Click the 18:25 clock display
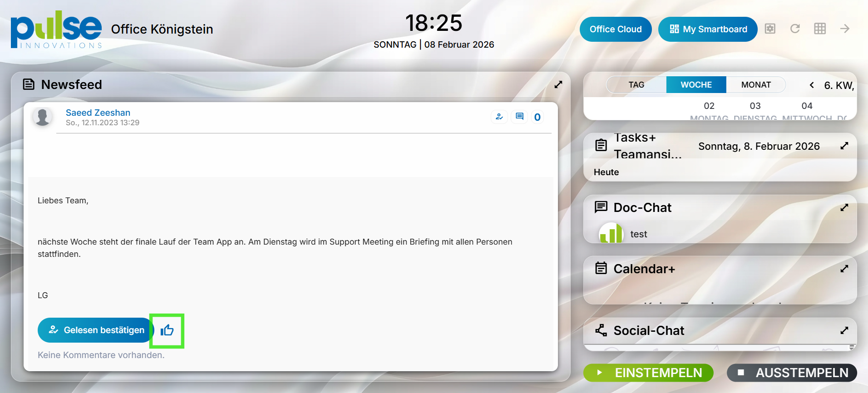This screenshot has width=868, height=393. point(434,23)
